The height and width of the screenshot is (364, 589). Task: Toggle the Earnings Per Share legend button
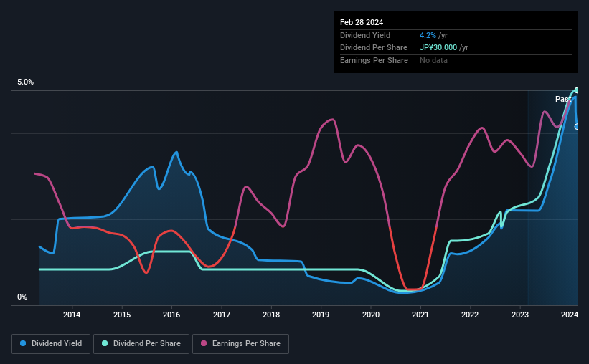coord(240,344)
